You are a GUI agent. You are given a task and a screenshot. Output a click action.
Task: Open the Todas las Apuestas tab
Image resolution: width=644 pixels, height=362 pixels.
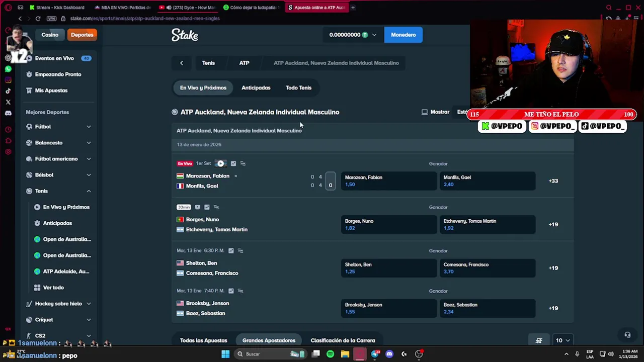203,340
